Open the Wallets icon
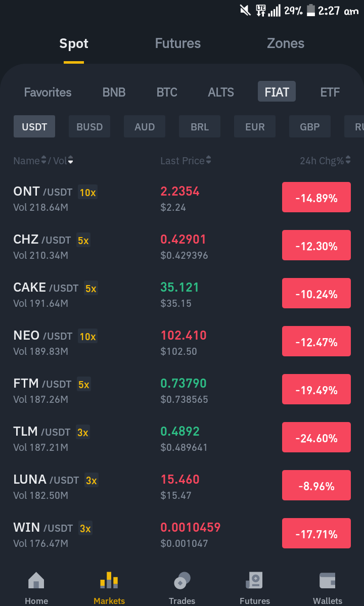Viewport: 364px width, 606px height. tap(327, 580)
